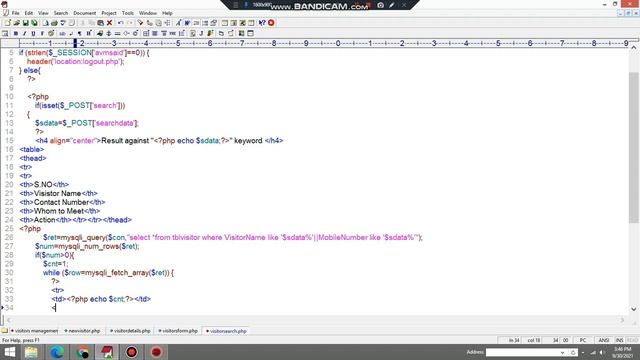The image size is (640, 360).
Task: Open Google Chrome from the taskbar
Action: [82, 352]
